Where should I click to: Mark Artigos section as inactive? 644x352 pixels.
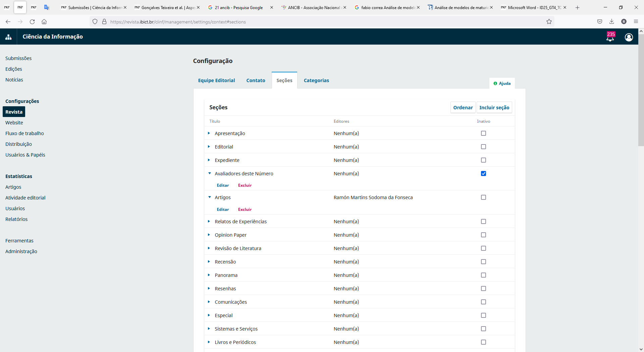tap(483, 197)
